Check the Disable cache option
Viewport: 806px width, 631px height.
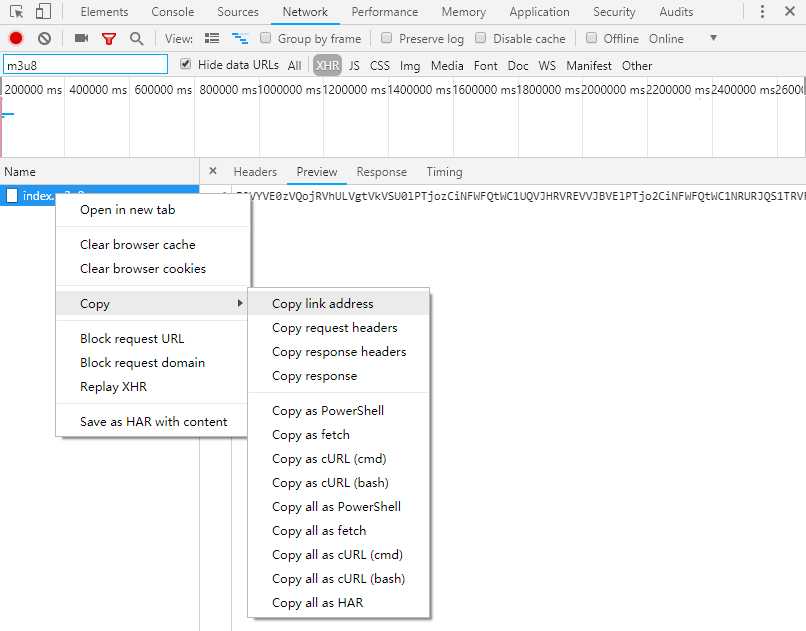(480, 38)
